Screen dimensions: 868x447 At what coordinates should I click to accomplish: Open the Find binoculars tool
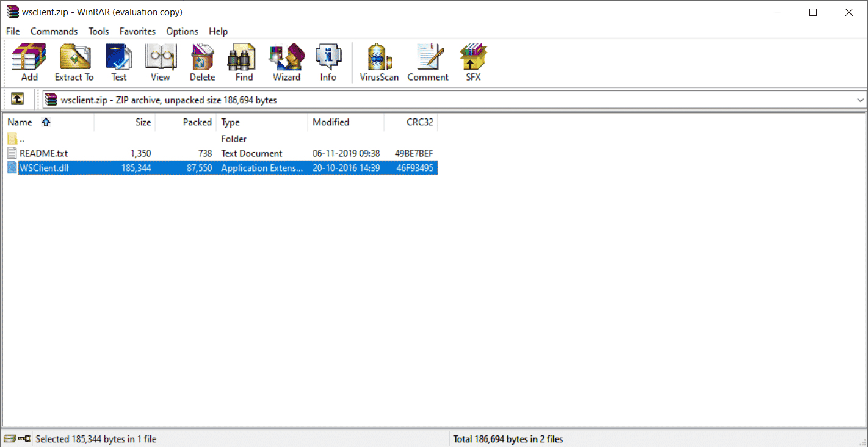(x=244, y=62)
